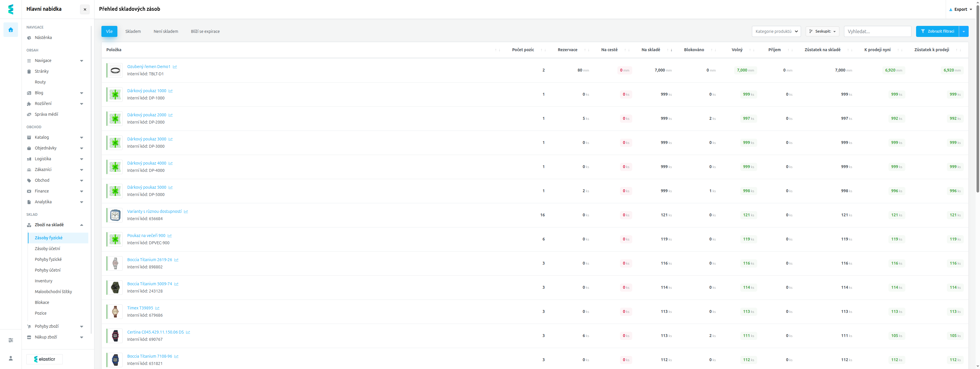Screen dimensions: 980x369
Task: Open the Seskupit dropdown
Action: click(822, 31)
